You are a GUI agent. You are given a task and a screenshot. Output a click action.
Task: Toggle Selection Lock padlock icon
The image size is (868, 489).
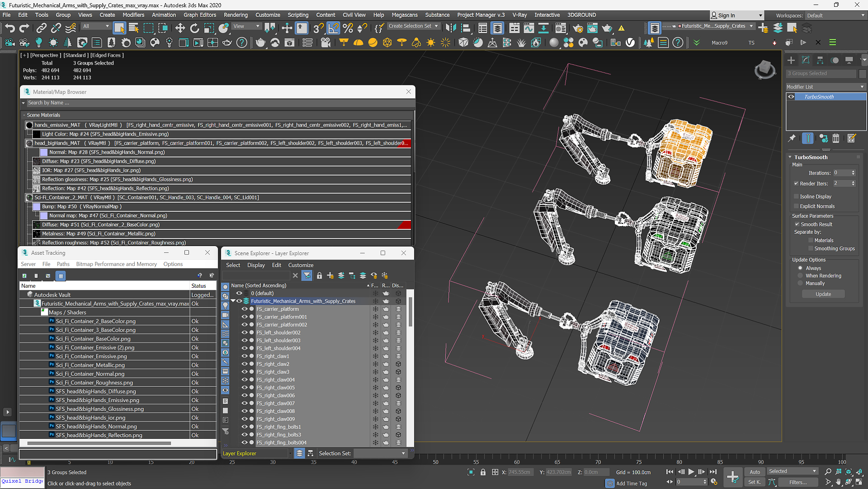(x=483, y=472)
